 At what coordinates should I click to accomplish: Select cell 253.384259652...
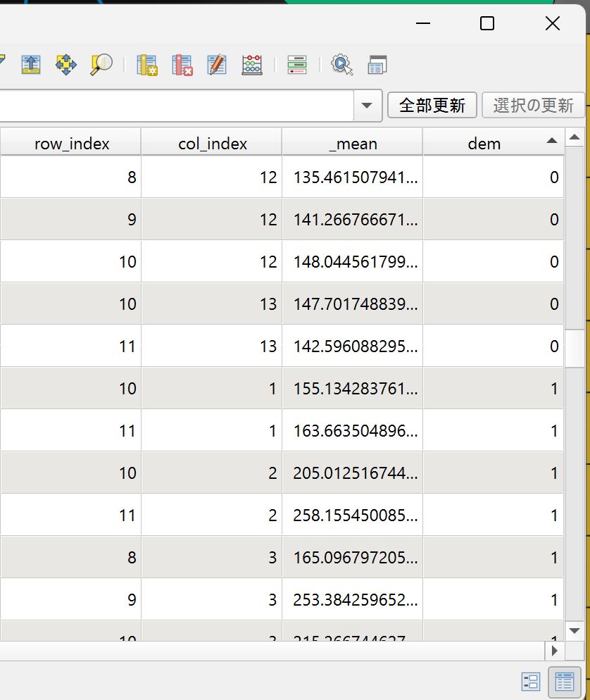coord(353,599)
